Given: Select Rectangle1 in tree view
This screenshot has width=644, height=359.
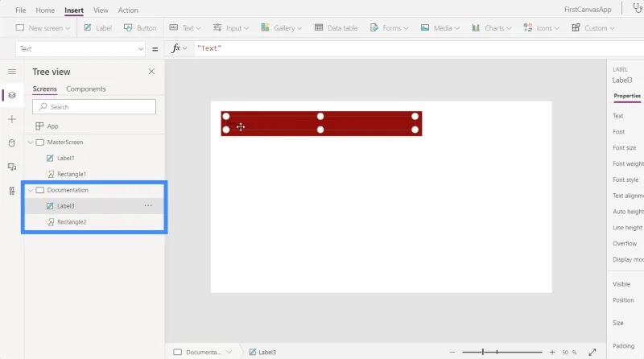Looking at the screenshot, I should [x=72, y=174].
